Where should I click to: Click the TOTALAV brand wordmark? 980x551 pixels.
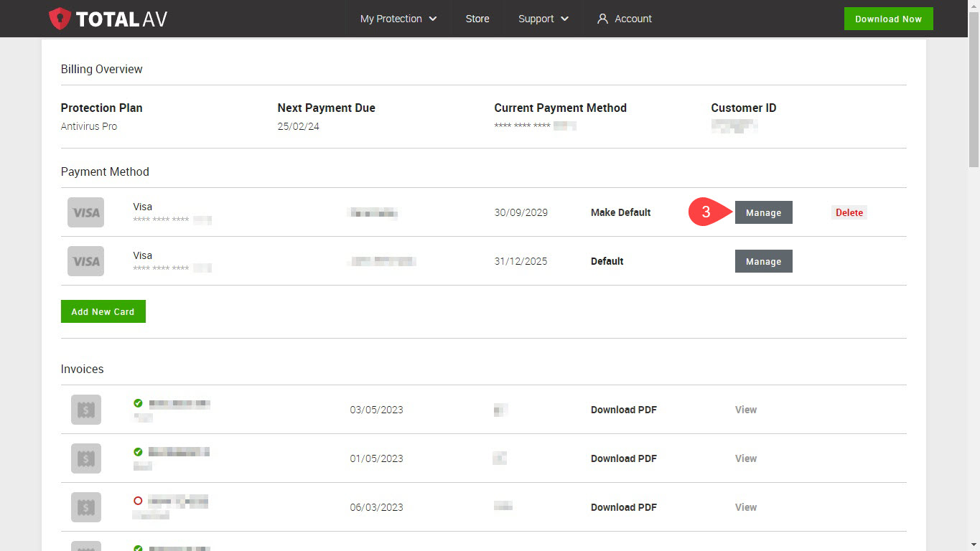pos(121,19)
